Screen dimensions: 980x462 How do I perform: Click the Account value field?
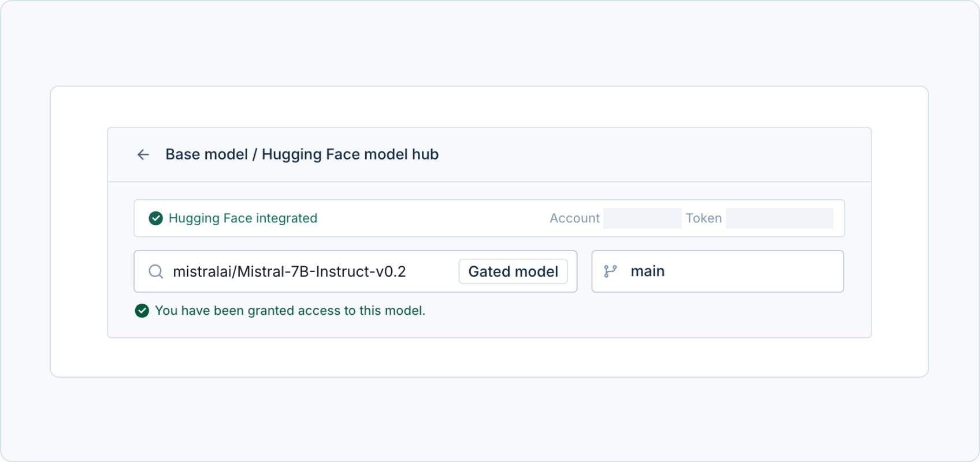642,218
